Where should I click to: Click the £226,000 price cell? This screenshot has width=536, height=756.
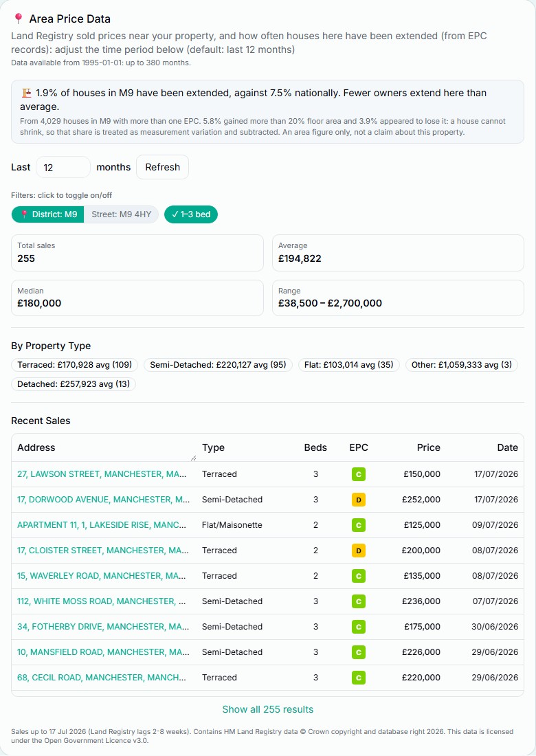[x=421, y=652]
